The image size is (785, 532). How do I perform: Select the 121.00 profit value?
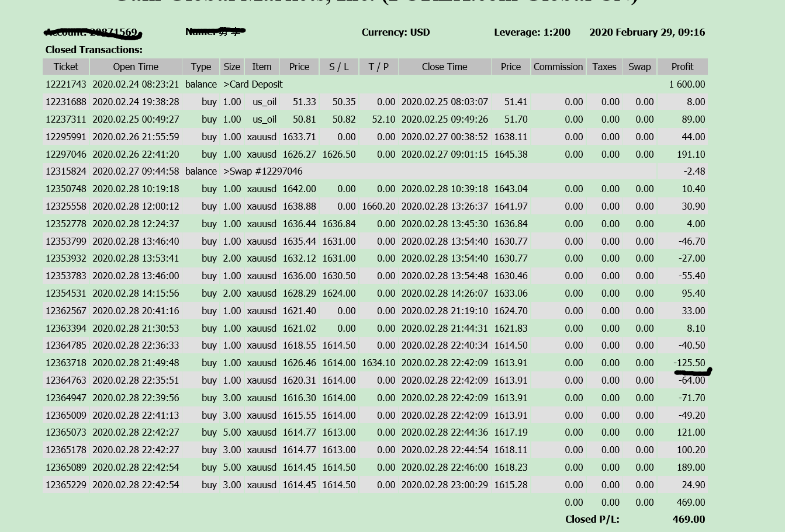tap(691, 432)
